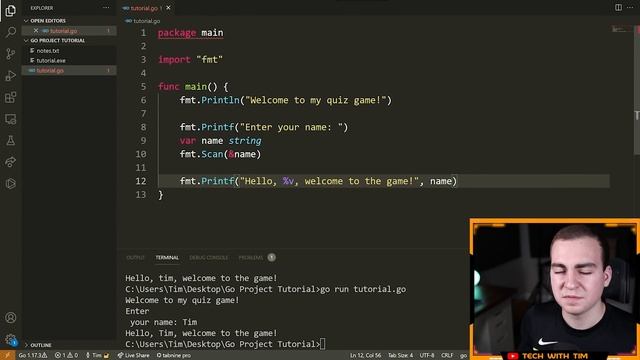Change the UTF-8 file encoding
This screenshot has width=640, height=360.
tap(427, 355)
